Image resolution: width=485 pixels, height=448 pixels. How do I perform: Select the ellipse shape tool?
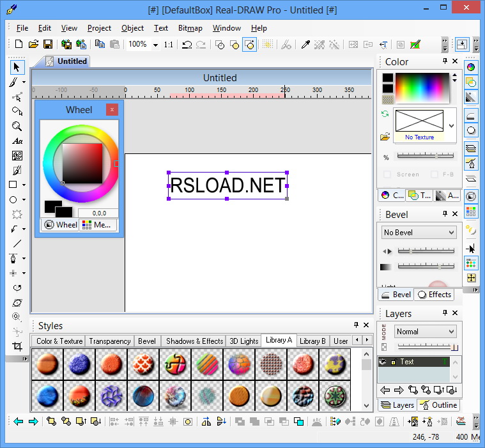click(x=13, y=199)
